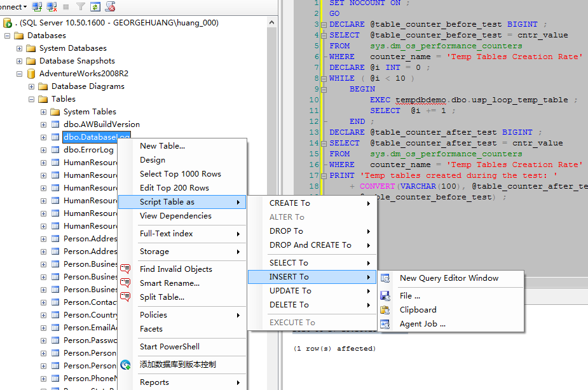Image resolution: width=588 pixels, height=390 pixels.
Task: Select the dbo.DatabaseLog tree item
Action: tap(97, 137)
